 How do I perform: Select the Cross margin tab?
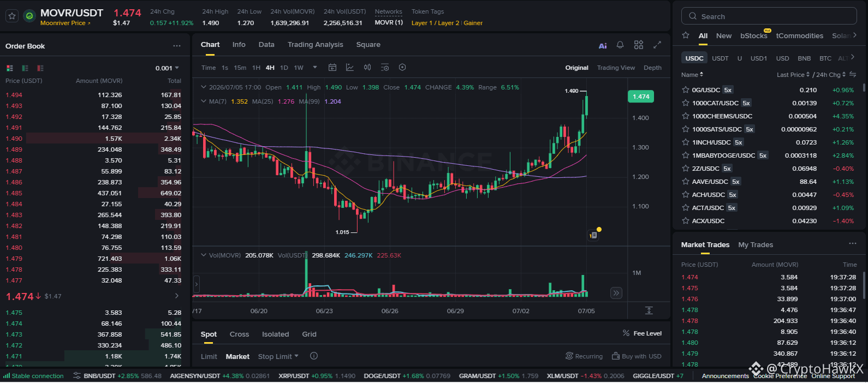click(x=239, y=334)
